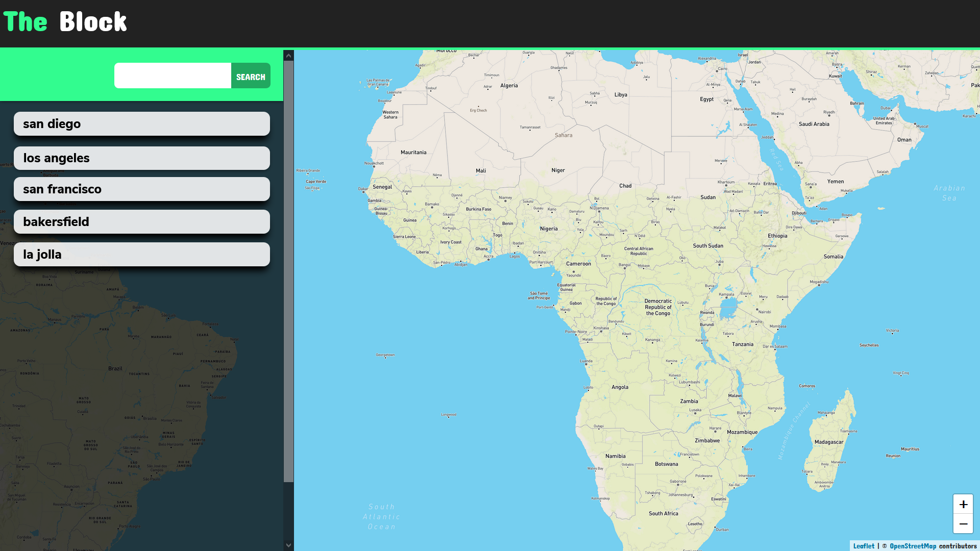Focus the search text input field

pyautogui.click(x=173, y=76)
